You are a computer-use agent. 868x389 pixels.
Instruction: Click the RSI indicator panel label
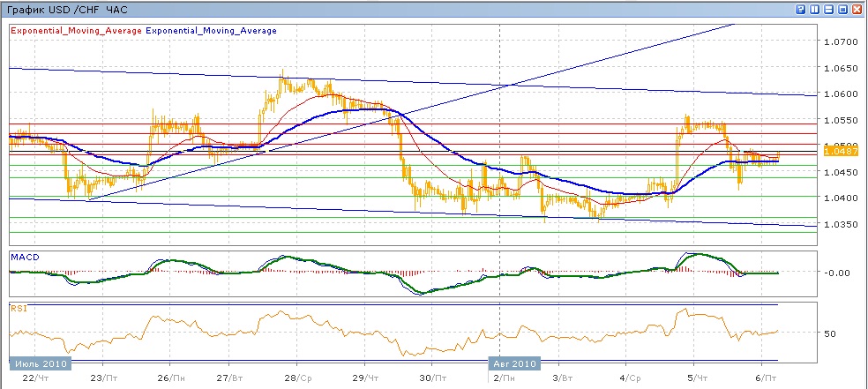click(x=18, y=308)
